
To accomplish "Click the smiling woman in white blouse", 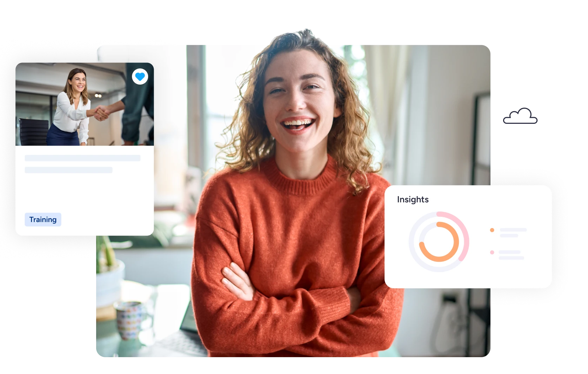I will [72, 105].
